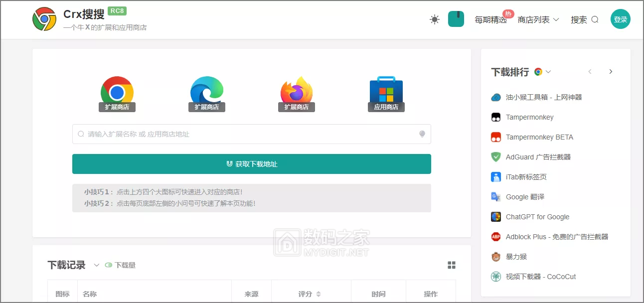The image size is (644, 303).
Task: Expand the 商店列表 dropdown menu
Action: [538, 19]
